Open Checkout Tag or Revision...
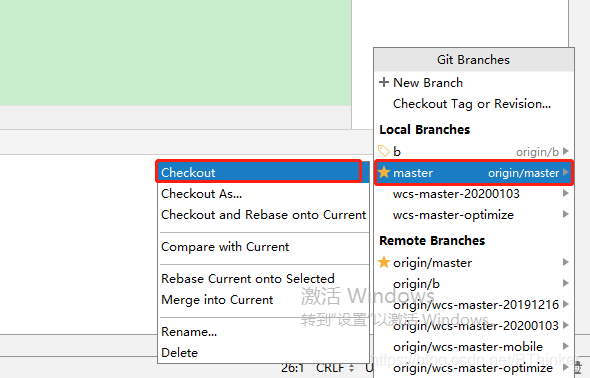The width and height of the screenshot is (590, 378). click(474, 103)
